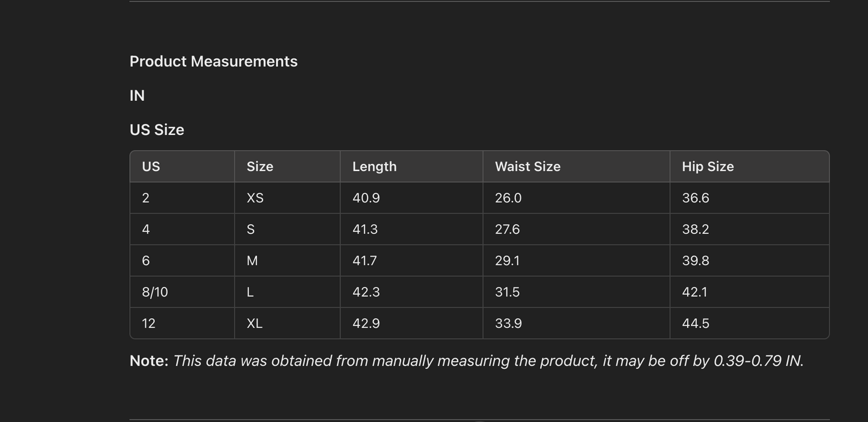Click the US Size heading above the table

pyautogui.click(x=157, y=130)
